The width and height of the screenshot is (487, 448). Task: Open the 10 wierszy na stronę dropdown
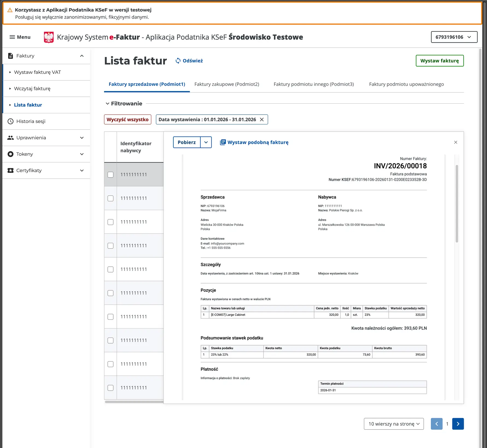pos(393,424)
